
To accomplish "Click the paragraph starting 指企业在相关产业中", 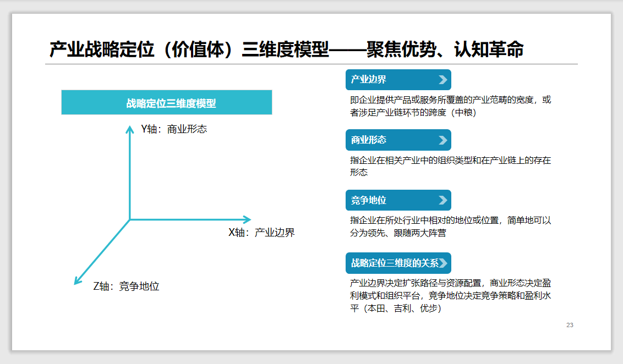I will point(450,166).
